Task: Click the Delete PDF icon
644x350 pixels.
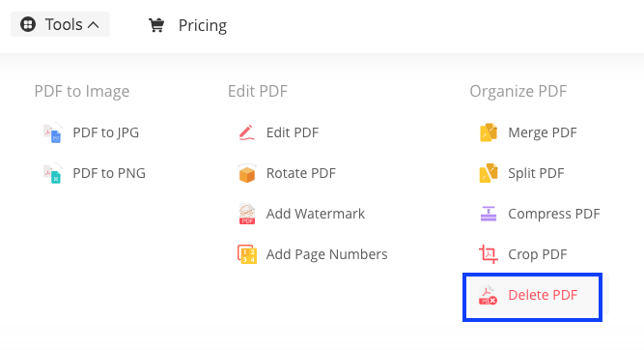Action: point(489,295)
